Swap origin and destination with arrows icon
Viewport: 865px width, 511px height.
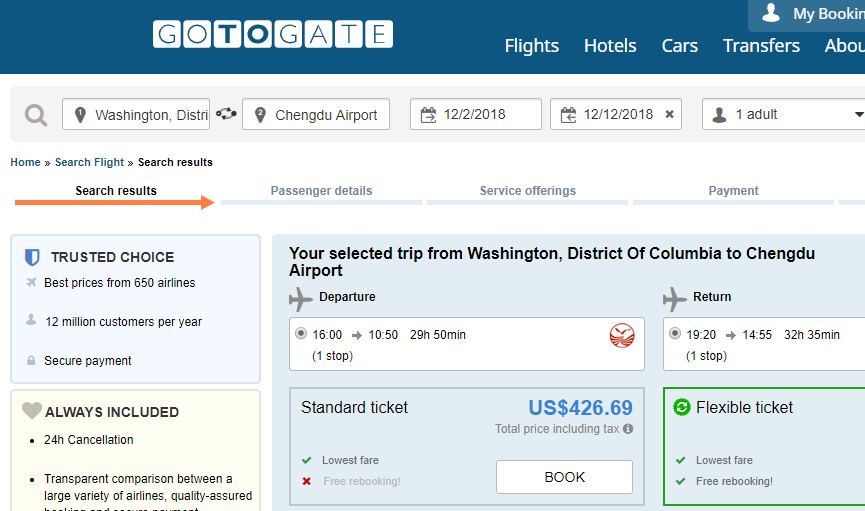[226, 114]
